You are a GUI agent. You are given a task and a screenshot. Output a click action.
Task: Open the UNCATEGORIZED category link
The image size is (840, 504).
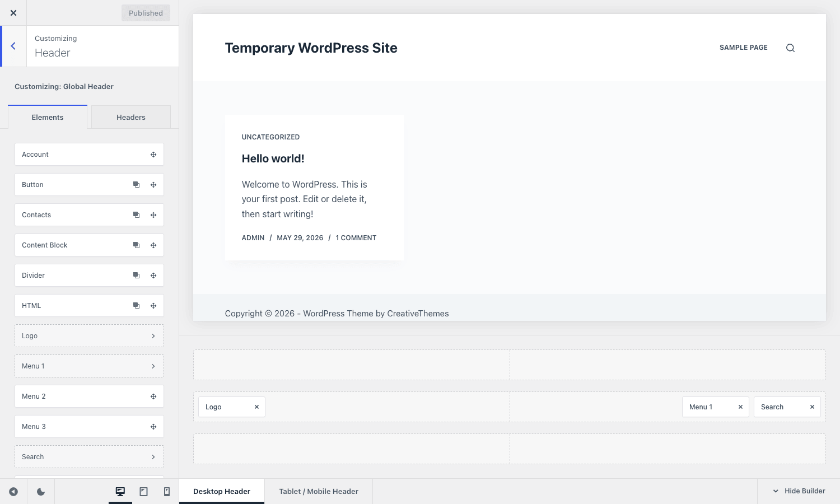point(270,137)
